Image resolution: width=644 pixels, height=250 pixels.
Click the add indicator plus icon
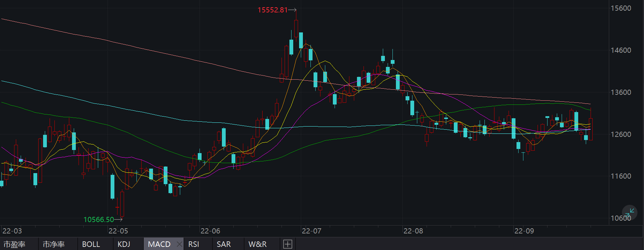coord(288,244)
